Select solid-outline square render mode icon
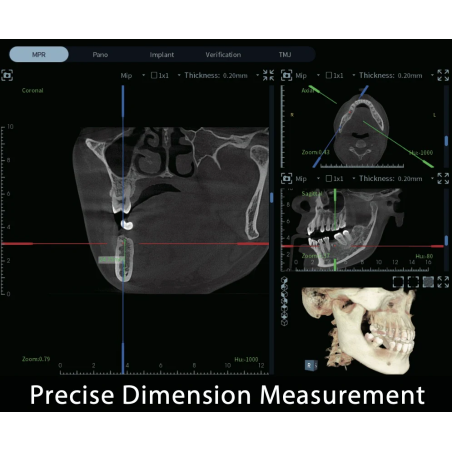 pyautogui.click(x=398, y=282)
